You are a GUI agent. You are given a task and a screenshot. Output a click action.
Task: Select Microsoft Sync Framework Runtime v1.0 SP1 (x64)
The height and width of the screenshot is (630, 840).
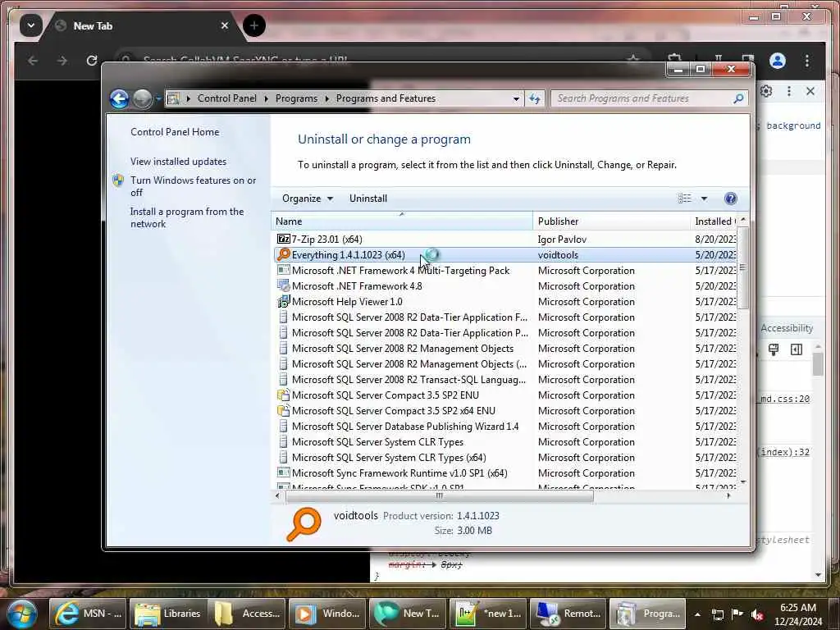click(505, 473)
